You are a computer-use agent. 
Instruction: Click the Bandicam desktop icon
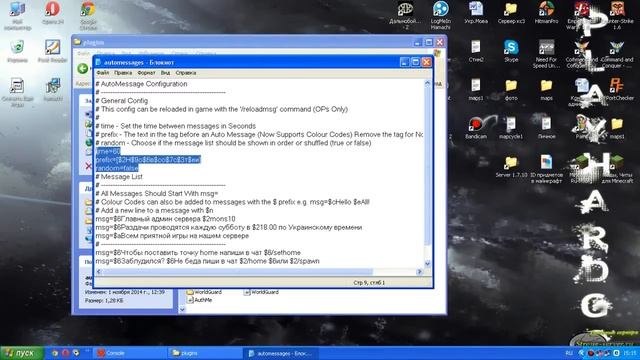point(476,128)
